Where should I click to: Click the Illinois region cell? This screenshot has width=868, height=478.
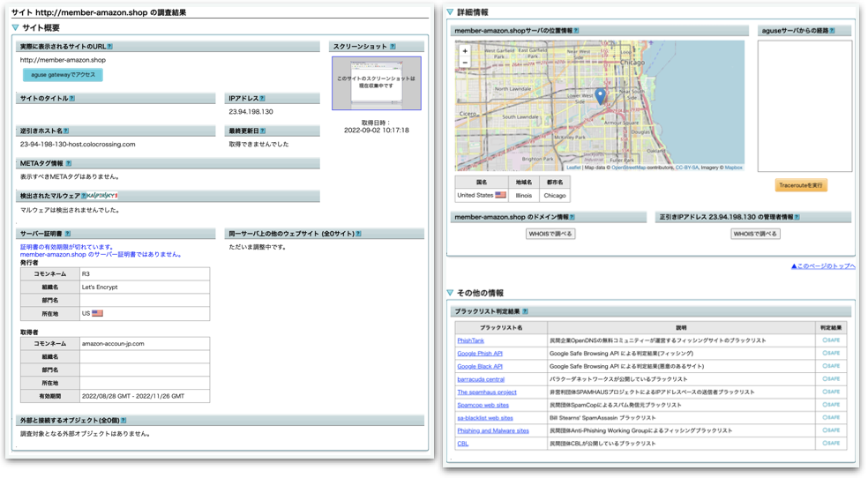pos(524,195)
